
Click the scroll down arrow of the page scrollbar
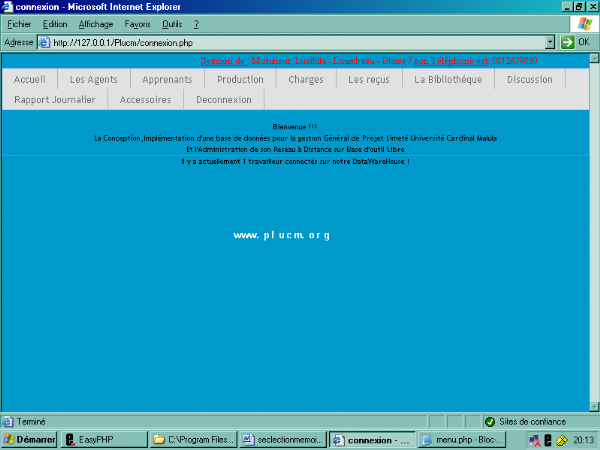[594, 406]
